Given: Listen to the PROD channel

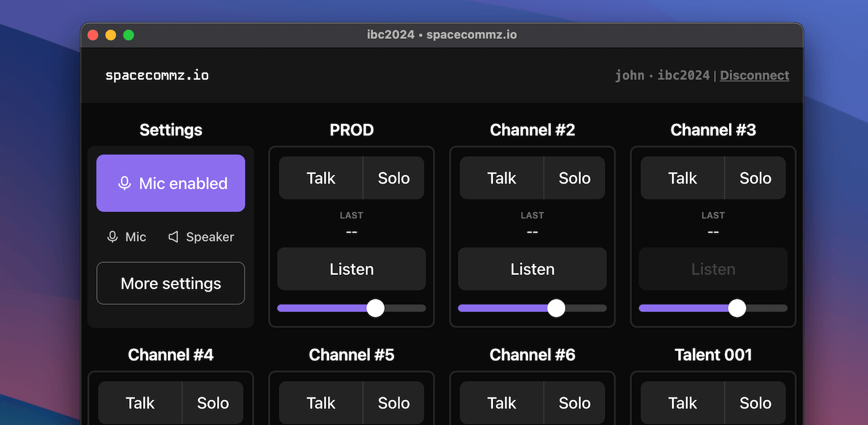Looking at the screenshot, I should point(351,269).
